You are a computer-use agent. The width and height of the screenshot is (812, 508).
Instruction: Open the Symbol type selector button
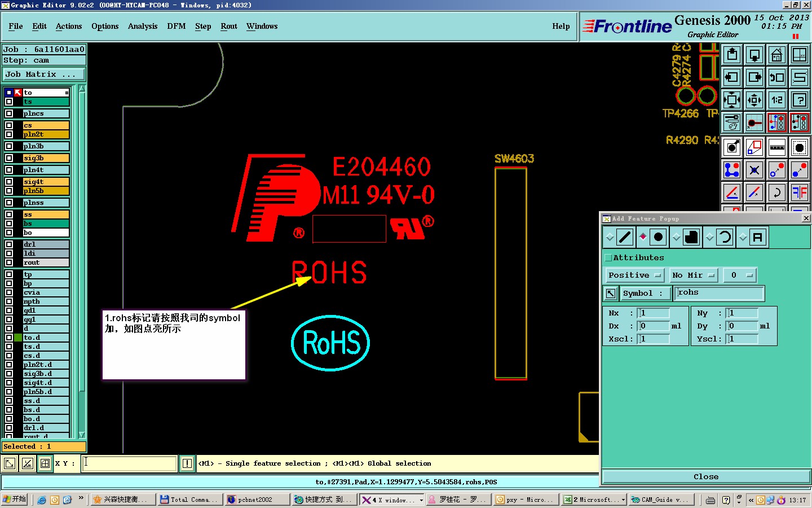point(646,294)
